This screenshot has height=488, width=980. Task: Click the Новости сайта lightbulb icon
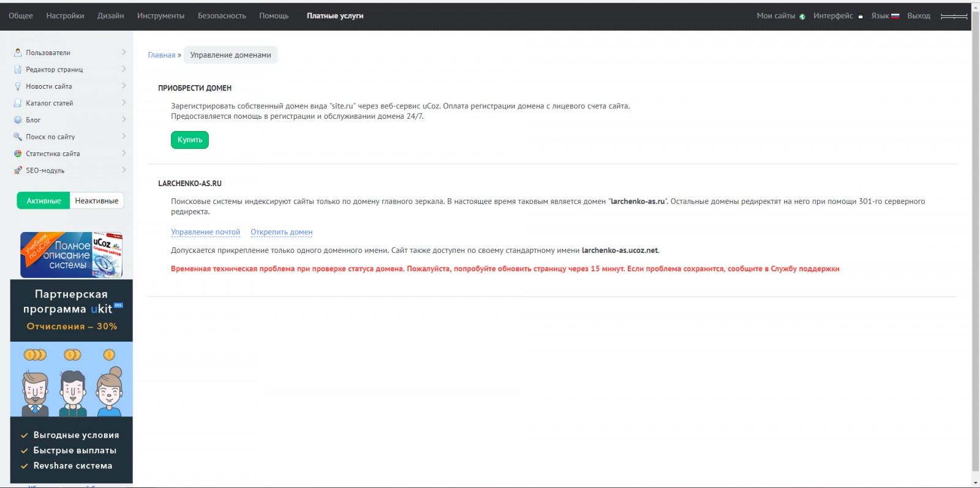coord(18,86)
